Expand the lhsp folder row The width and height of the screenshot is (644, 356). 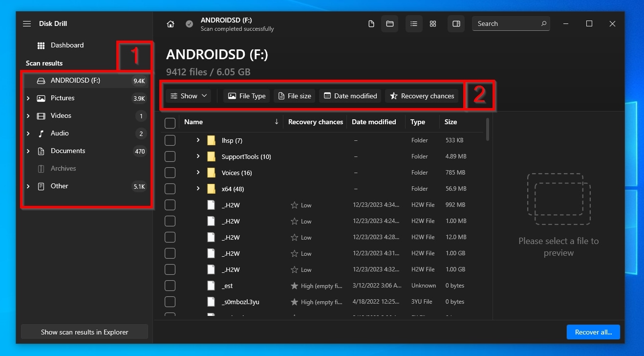click(198, 140)
